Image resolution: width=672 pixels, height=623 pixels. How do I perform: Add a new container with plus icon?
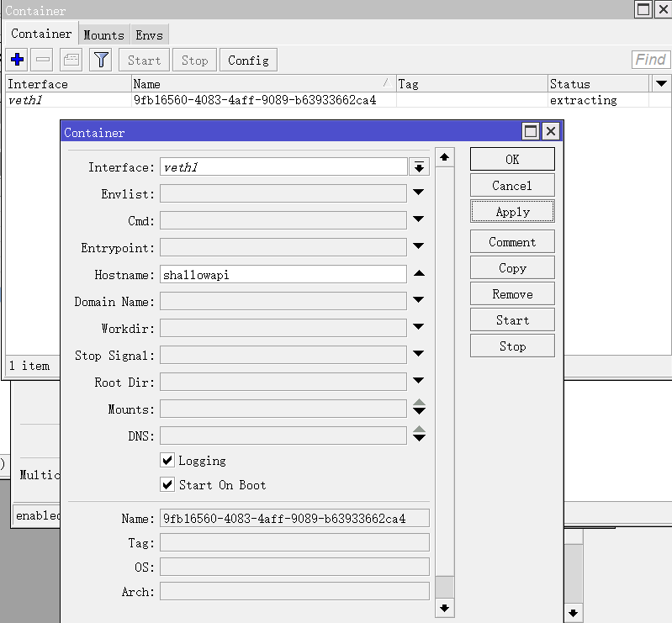17,60
